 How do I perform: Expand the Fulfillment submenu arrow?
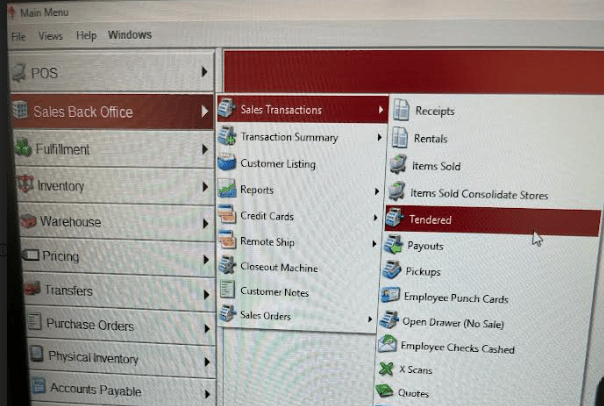(x=205, y=149)
